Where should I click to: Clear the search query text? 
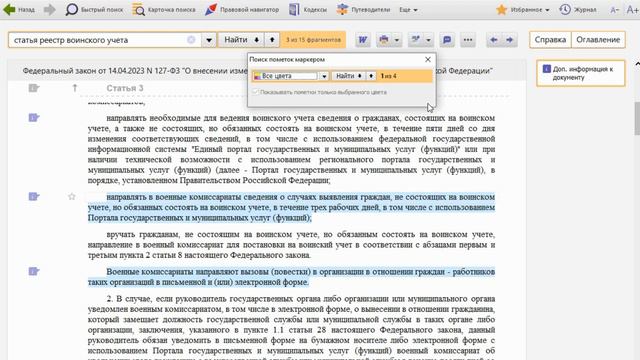pyautogui.click(x=191, y=40)
